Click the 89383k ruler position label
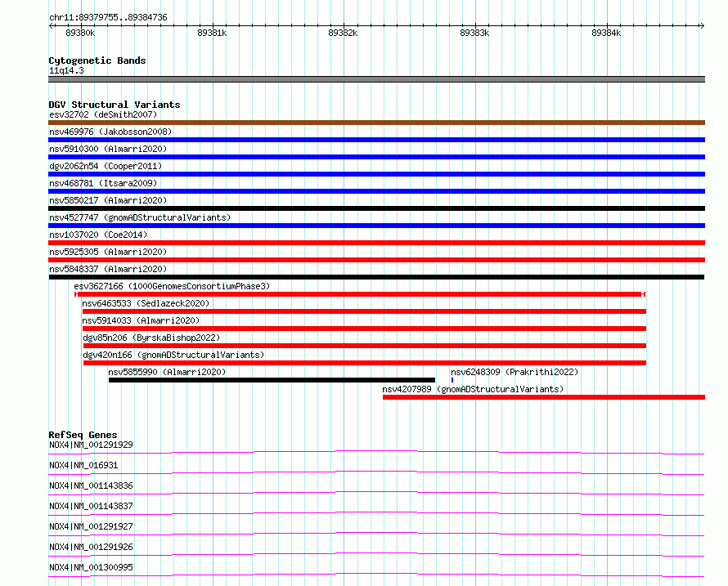 tap(474, 33)
